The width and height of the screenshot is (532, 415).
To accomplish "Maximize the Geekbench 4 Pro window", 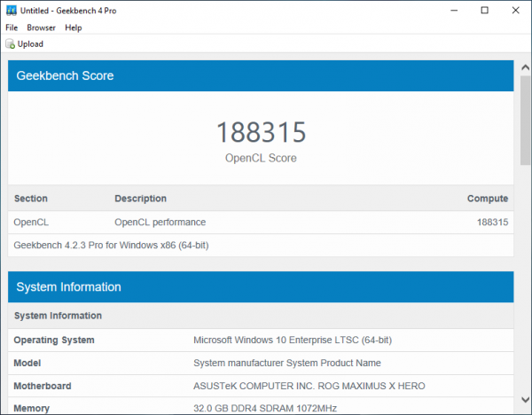I will click(x=484, y=10).
